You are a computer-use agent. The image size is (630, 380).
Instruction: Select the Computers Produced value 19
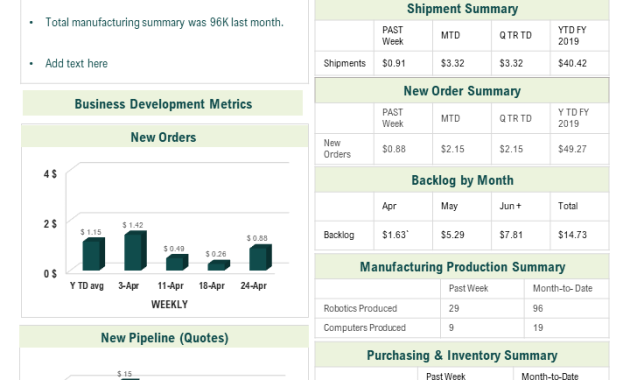tap(538, 328)
